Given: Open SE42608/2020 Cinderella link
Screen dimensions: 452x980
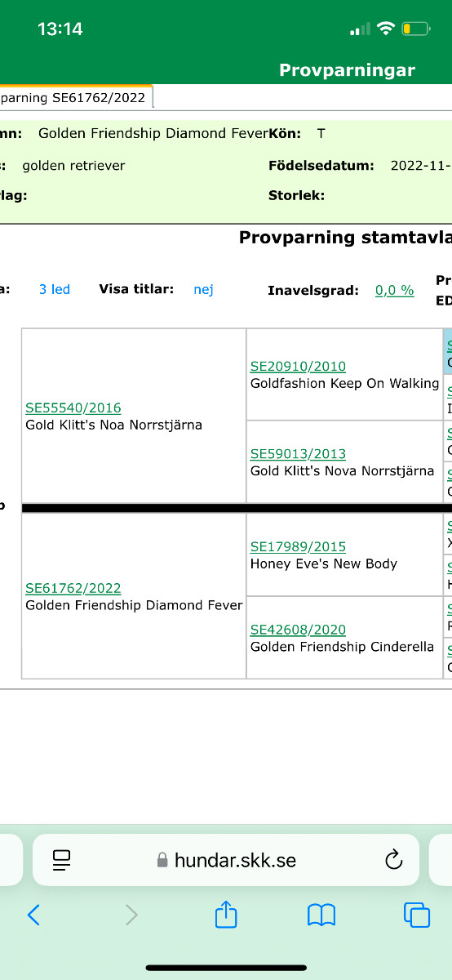Looking at the screenshot, I should [x=298, y=630].
